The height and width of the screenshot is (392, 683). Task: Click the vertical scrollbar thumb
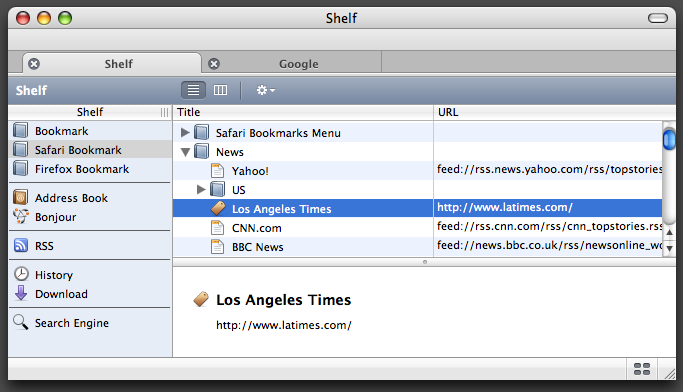669,140
